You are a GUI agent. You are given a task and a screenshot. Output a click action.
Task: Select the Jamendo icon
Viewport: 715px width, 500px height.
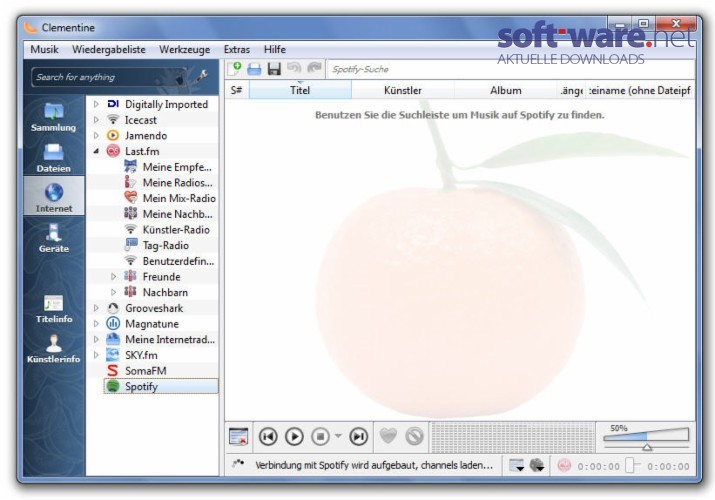pyautogui.click(x=113, y=135)
